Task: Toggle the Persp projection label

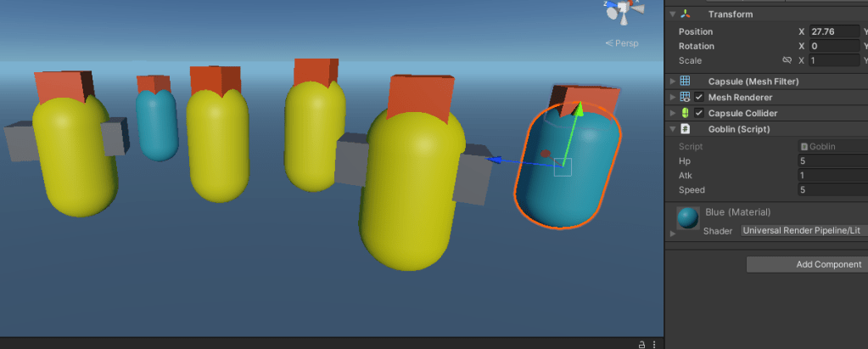Action: 622,43
